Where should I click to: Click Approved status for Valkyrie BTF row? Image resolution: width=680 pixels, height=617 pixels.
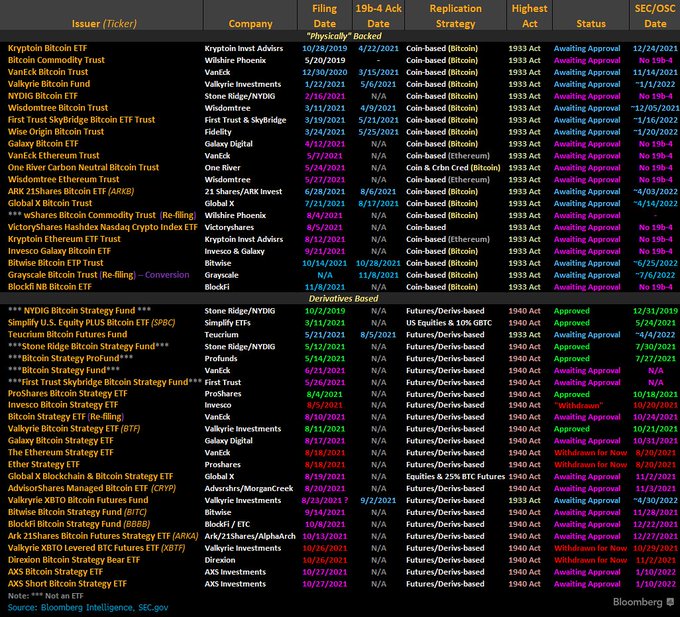click(572, 429)
